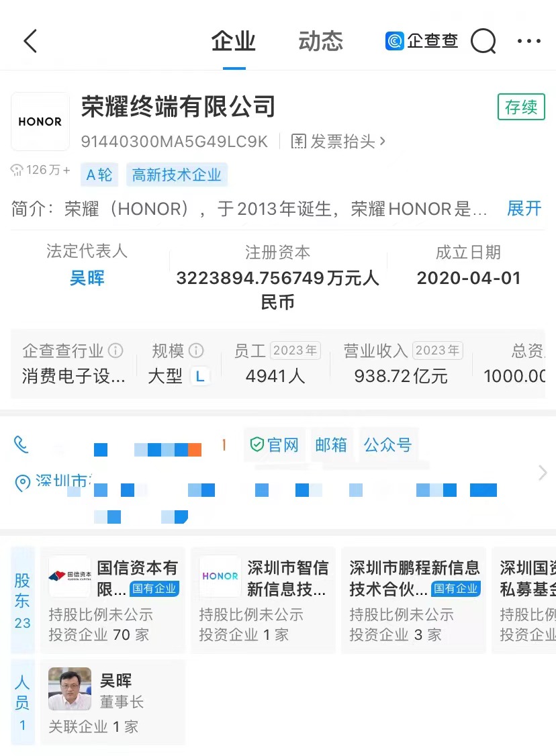Open 发票抬头 invoice header link
The height and width of the screenshot is (756, 556).
(x=338, y=141)
